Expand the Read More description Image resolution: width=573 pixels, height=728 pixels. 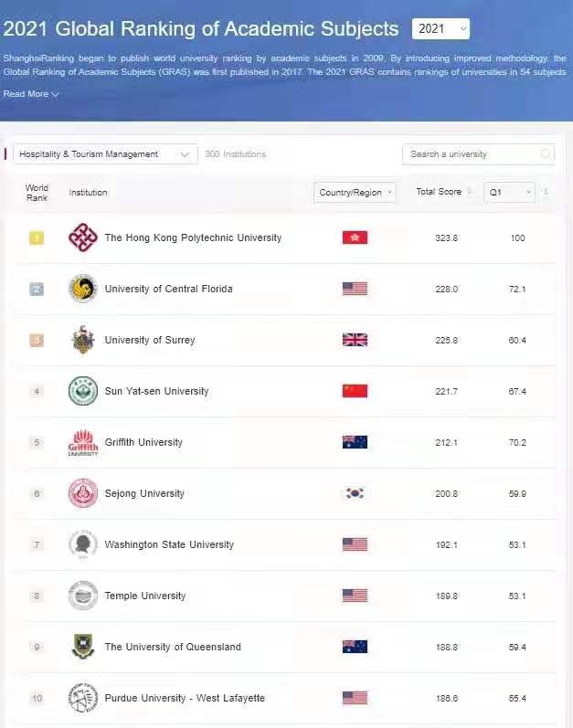pos(31,94)
